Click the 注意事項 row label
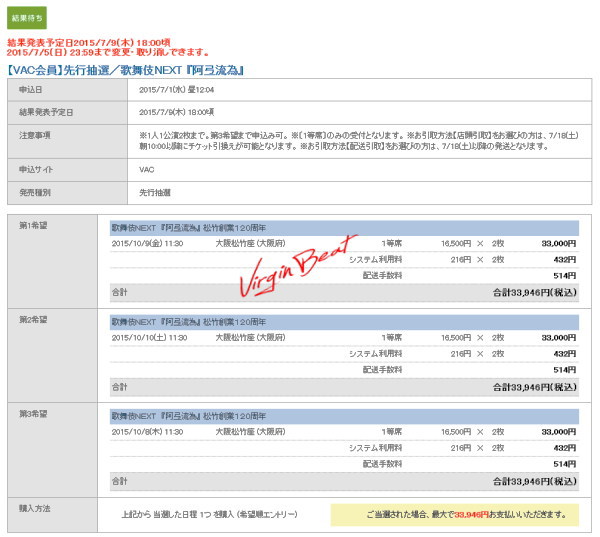Image resolution: width=600 pixels, height=537 pixels. tap(35, 135)
